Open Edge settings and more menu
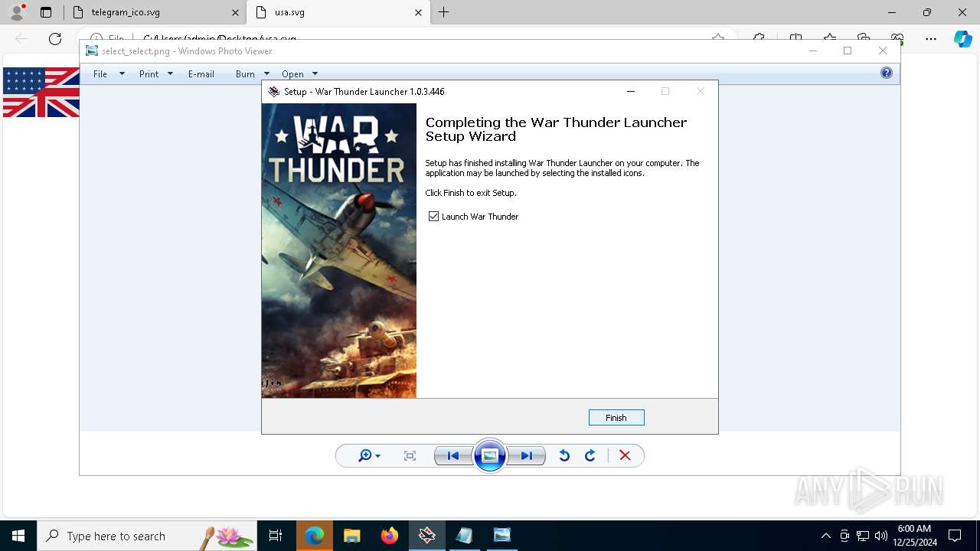 click(931, 38)
